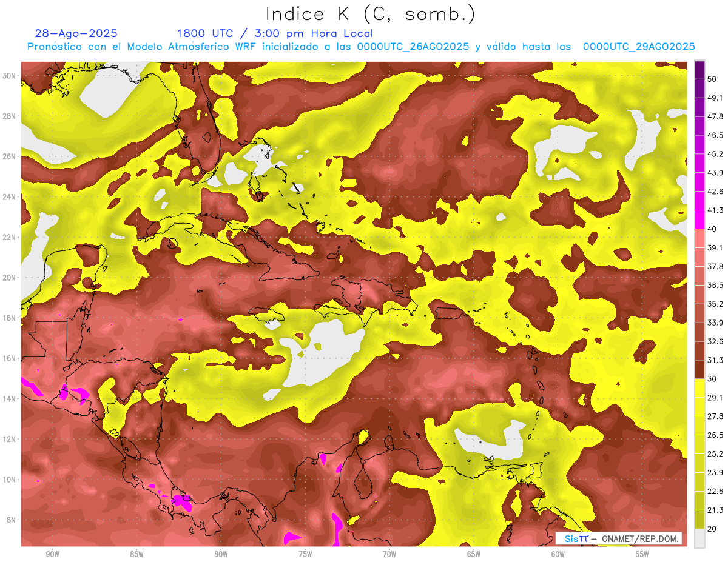
Task: Click the title "Indice K (C, somb.)"
Action: [370, 14]
